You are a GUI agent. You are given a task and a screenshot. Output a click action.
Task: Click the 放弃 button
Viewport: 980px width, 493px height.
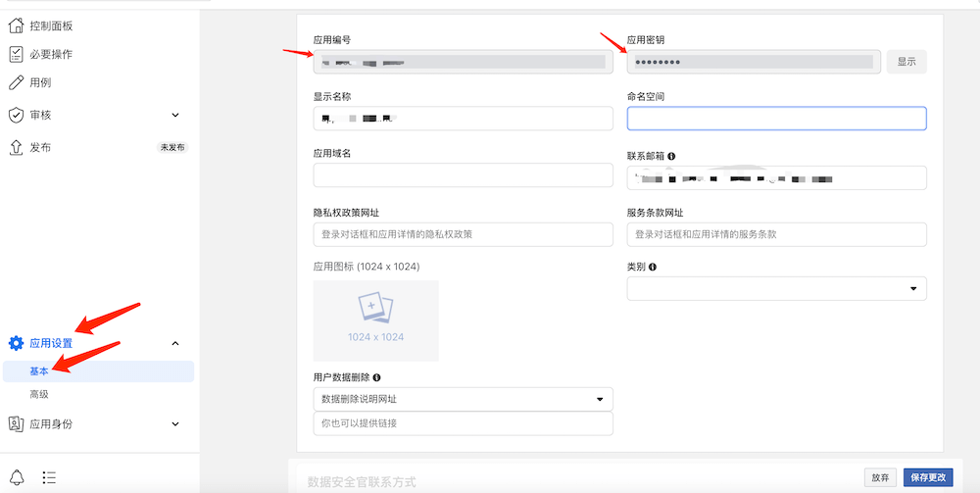click(x=880, y=477)
